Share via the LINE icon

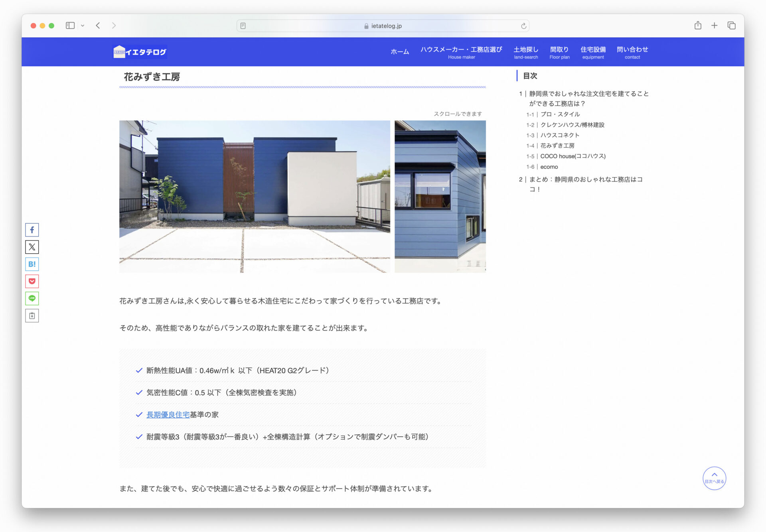pos(32,298)
